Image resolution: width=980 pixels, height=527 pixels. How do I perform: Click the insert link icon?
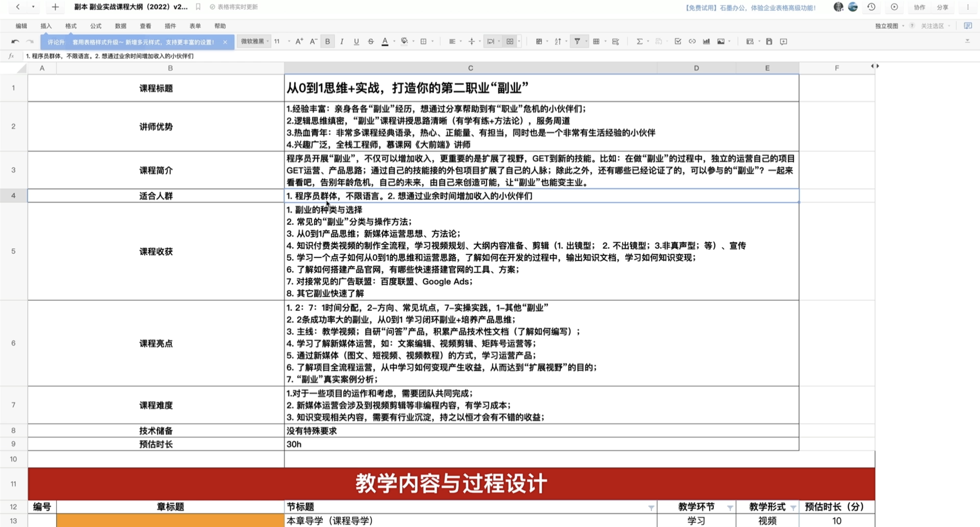tap(692, 42)
